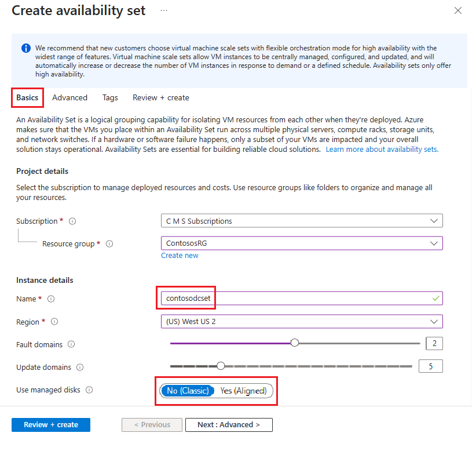View the Update domains info tooltip
Image resolution: width=476 pixels, height=451 pixels.
tap(80, 366)
